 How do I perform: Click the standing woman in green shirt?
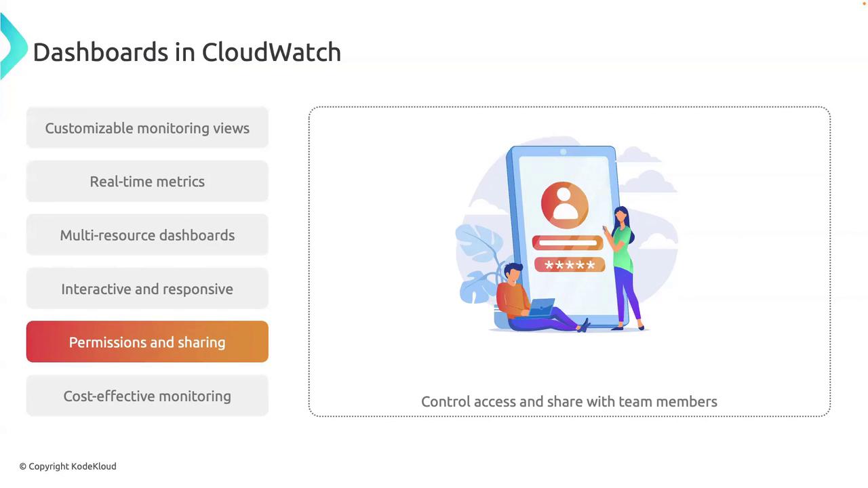click(626, 268)
